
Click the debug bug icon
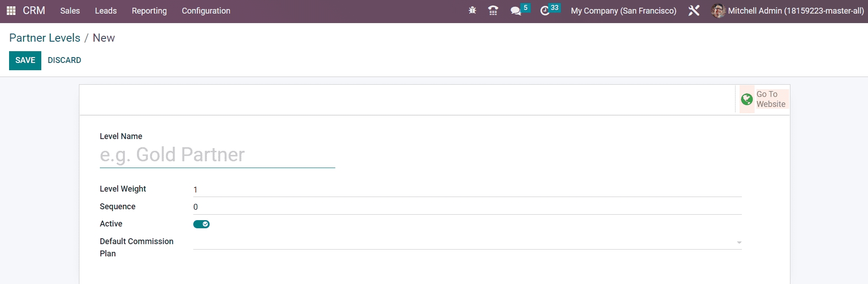click(x=472, y=10)
